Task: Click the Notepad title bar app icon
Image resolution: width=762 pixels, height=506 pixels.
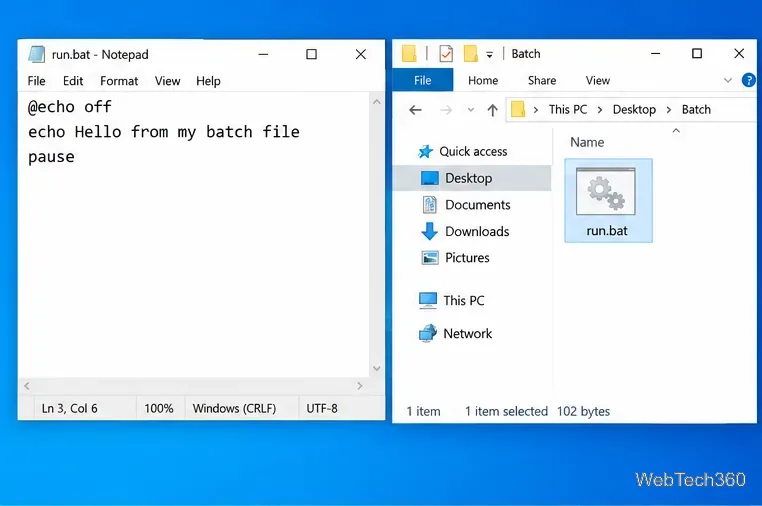Action: (37, 54)
